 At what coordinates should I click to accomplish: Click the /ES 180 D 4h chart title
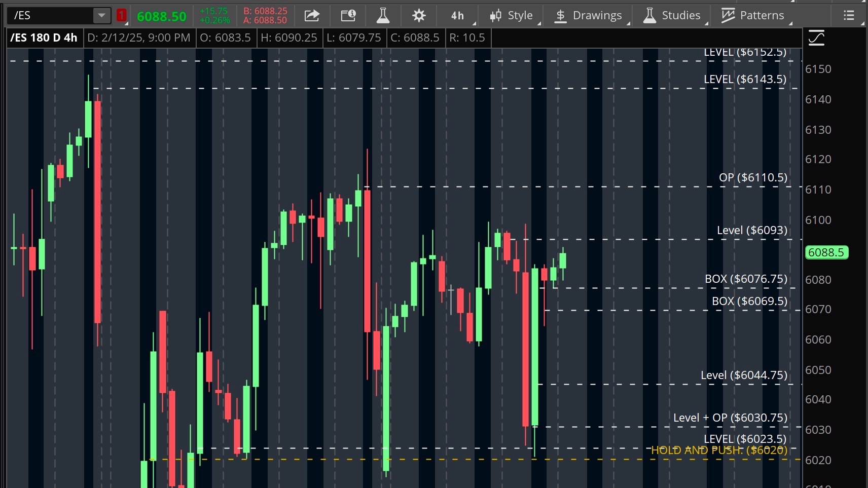tap(44, 37)
